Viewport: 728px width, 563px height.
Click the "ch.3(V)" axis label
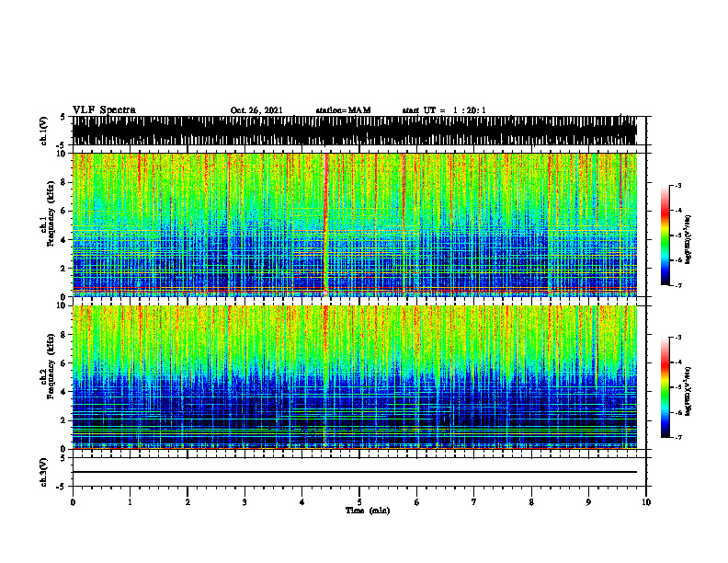click(x=43, y=472)
